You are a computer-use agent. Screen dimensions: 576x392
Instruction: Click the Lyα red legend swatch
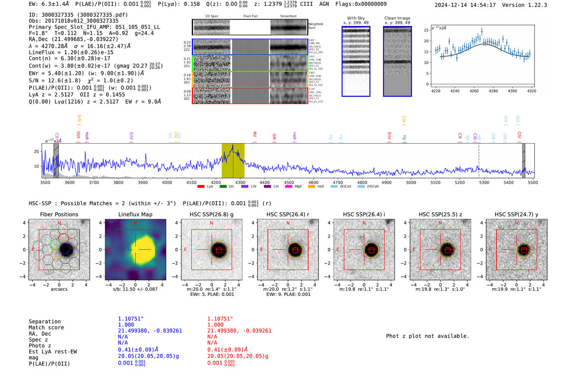(x=201, y=186)
